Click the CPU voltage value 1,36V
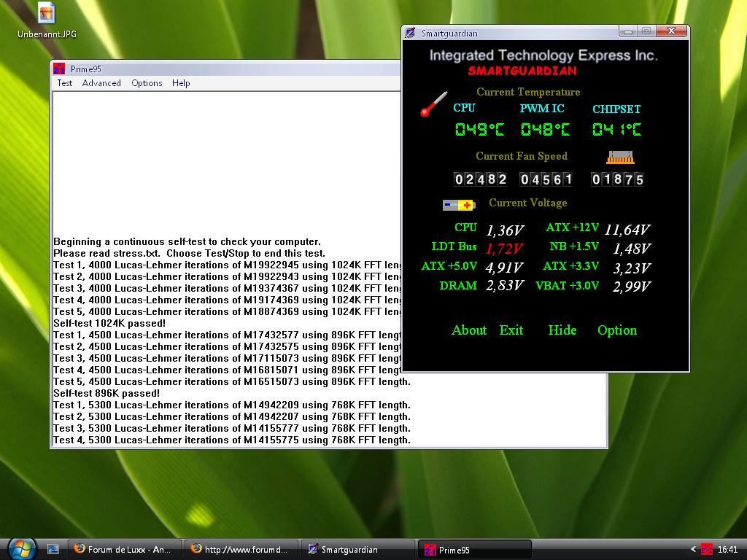 point(505,230)
